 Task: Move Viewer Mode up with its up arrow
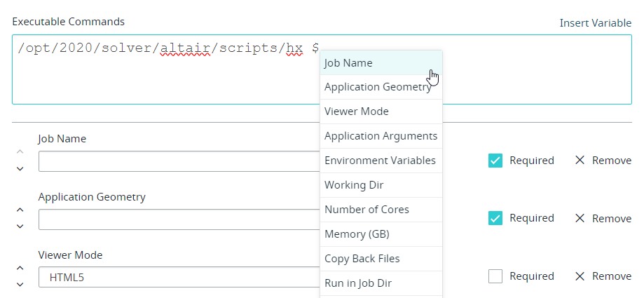click(20, 267)
